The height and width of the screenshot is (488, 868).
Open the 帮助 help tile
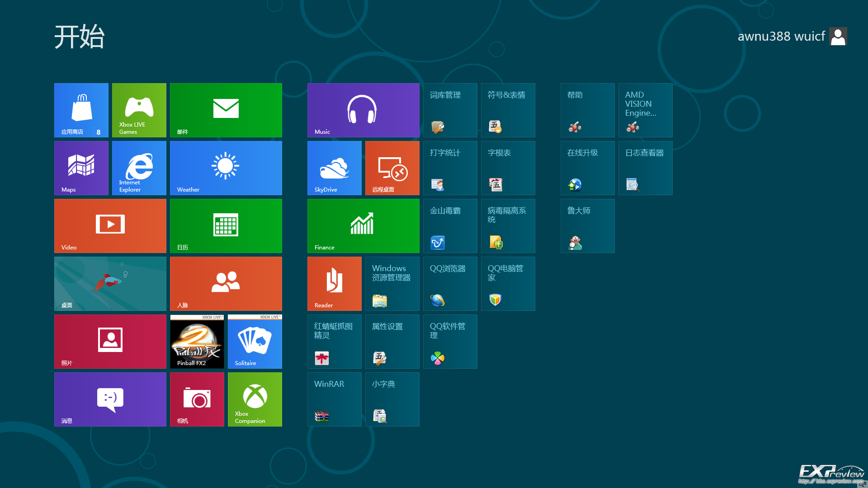pyautogui.click(x=588, y=110)
